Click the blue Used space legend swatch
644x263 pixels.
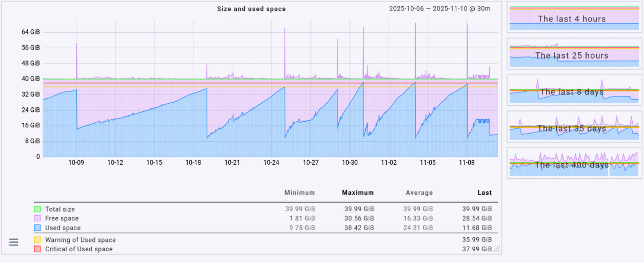[x=37, y=228]
